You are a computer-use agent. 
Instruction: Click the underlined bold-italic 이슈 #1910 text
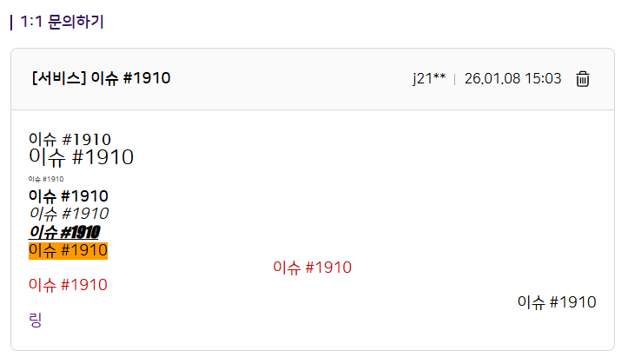[x=64, y=232]
